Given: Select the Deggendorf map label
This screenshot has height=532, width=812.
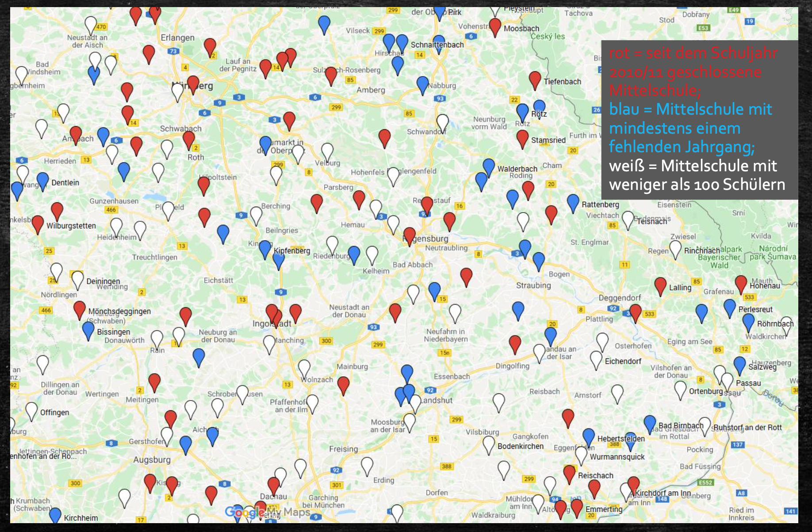Looking at the screenshot, I should (620, 298).
